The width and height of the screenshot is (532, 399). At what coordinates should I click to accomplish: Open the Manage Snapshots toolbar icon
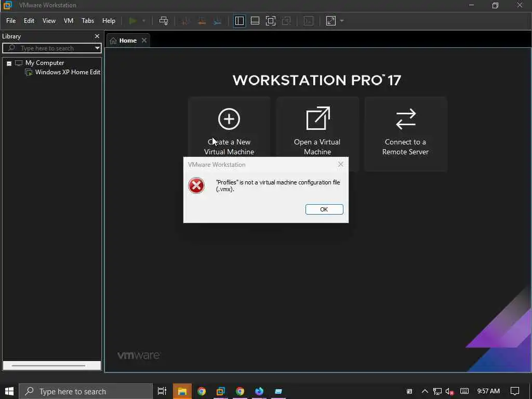pos(218,21)
